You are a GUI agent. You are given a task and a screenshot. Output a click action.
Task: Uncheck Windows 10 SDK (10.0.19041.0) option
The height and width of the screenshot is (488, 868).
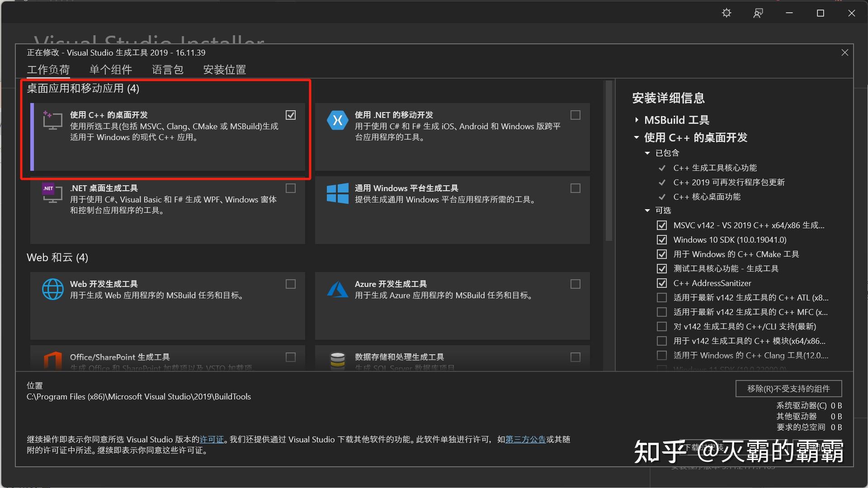click(x=661, y=240)
